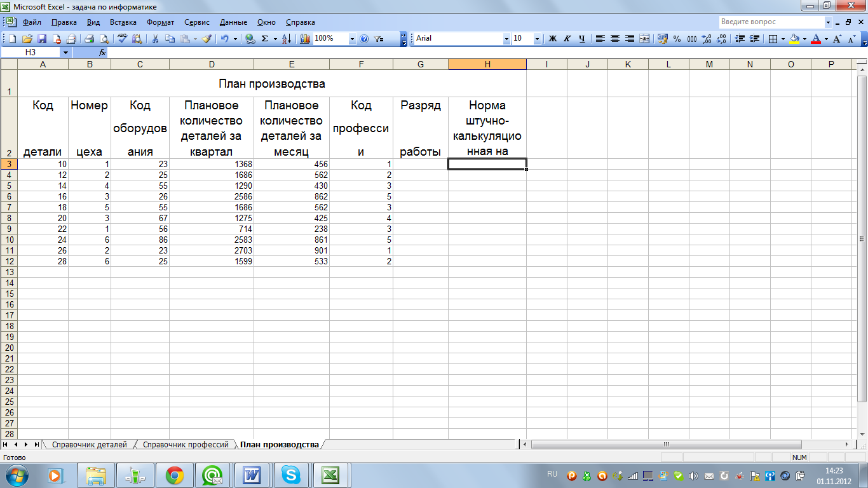The height and width of the screenshot is (488, 868).
Task: Select the План производства title cell
Action: coord(272,83)
